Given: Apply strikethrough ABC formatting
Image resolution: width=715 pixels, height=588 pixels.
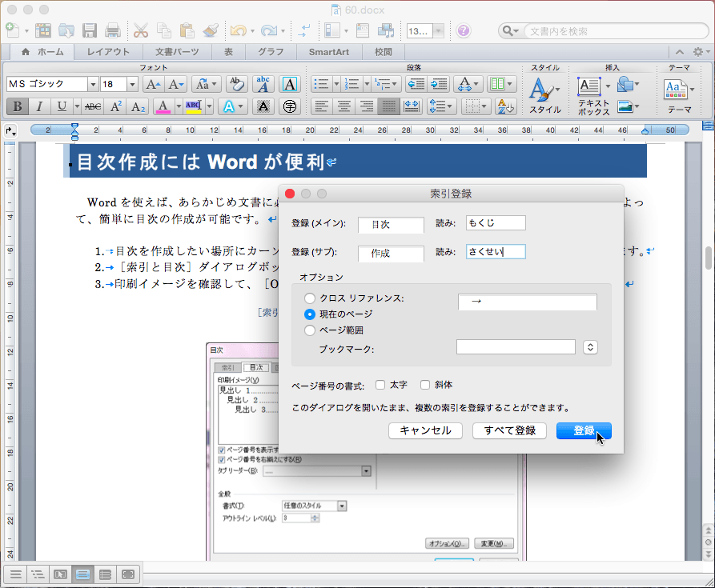Looking at the screenshot, I should point(93,106).
